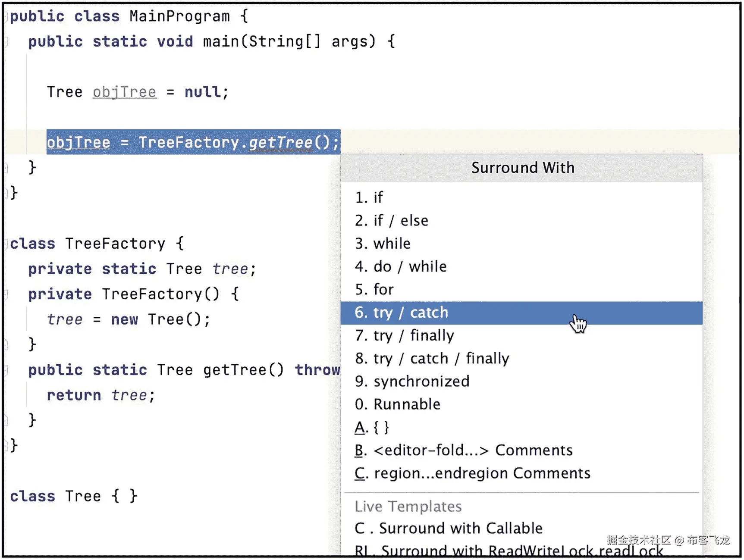This screenshot has height=560, width=744.
Task: Click the '5. for' surround option
Action: (374, 289)
